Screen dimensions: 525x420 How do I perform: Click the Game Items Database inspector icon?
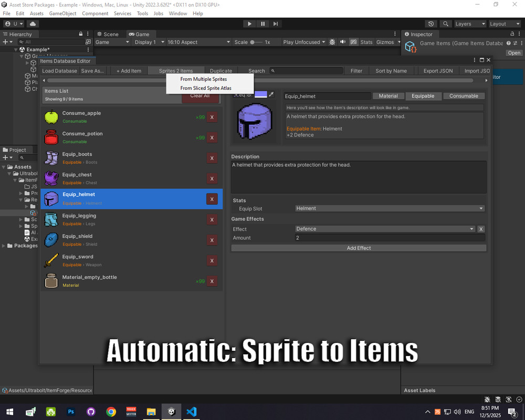click(x=410, y=46)
